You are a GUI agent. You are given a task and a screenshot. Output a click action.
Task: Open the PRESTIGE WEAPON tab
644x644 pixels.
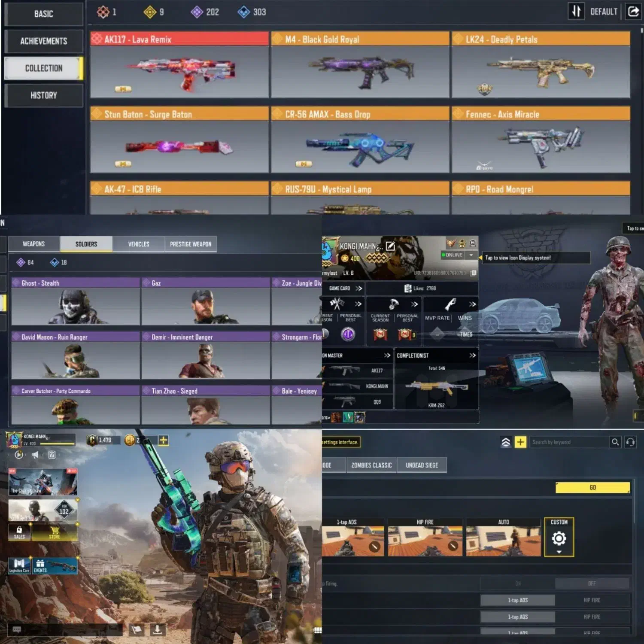pos(191,244)
